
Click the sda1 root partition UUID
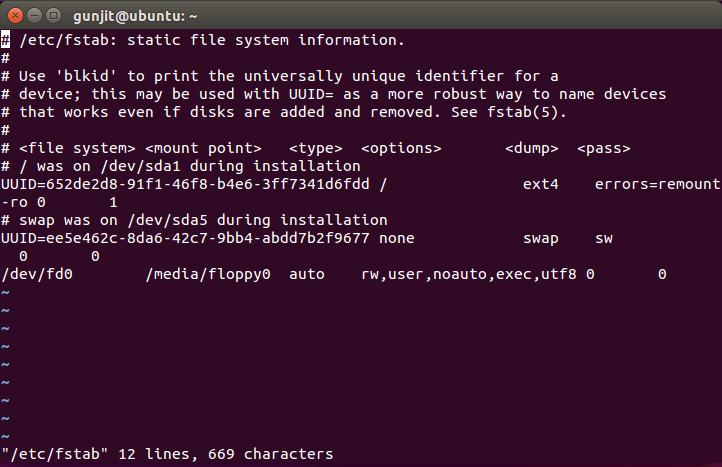pyautogui.click(x=189, y=184)
